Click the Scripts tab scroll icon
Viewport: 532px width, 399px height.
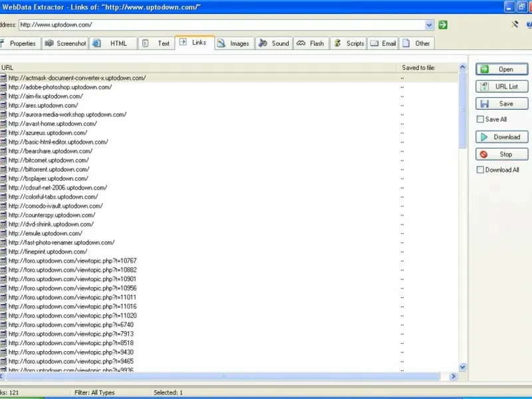click(338, 43)
